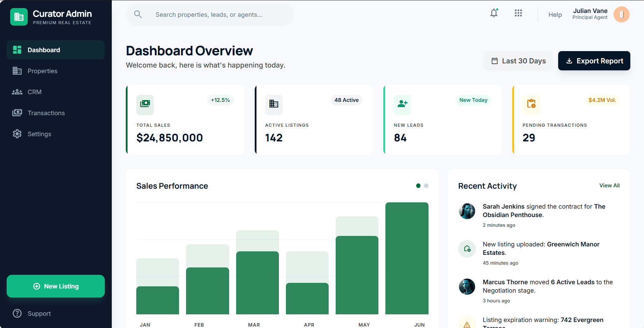Click the New Listing button

click(x=55, y=286)
